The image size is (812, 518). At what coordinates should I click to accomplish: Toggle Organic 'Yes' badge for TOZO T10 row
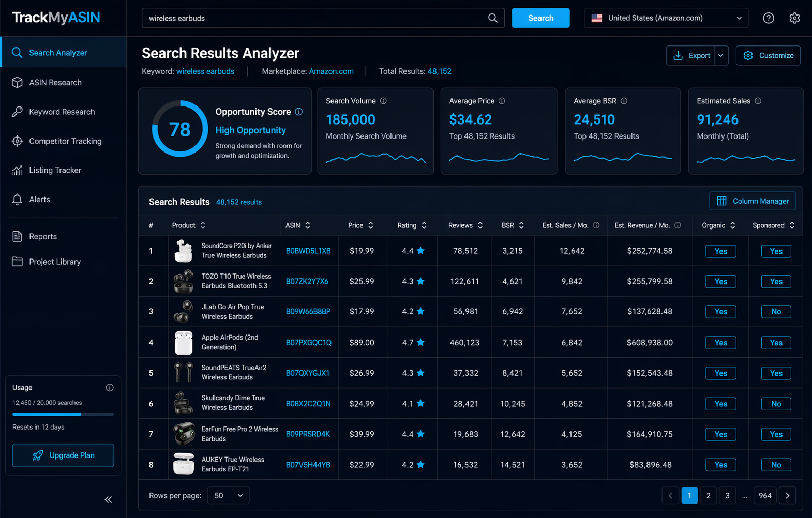(721, 282)
